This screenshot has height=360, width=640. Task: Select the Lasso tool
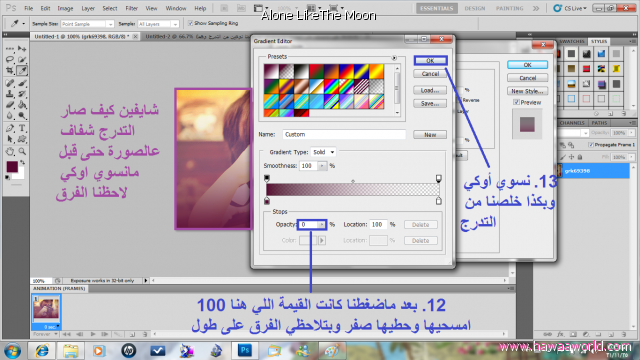tap(10, 60)
